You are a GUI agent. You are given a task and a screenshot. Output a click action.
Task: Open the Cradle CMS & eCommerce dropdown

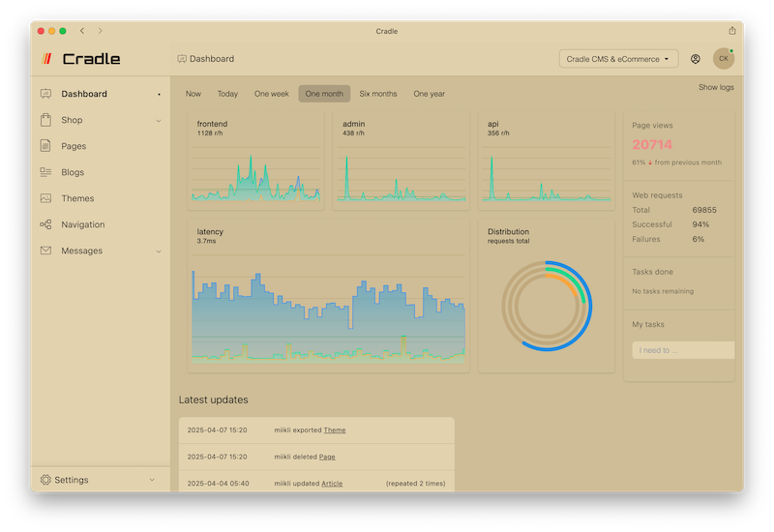(618, 59)
